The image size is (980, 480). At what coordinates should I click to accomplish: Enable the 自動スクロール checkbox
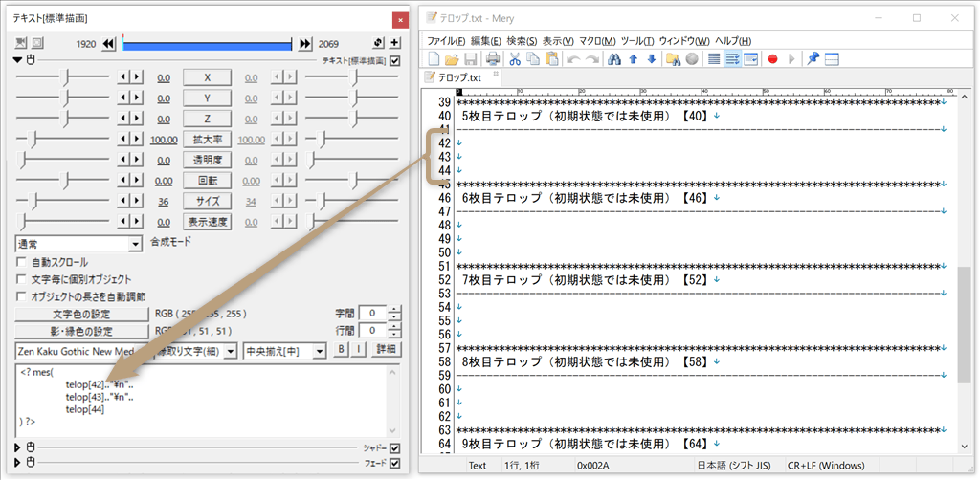pos(22,263)
